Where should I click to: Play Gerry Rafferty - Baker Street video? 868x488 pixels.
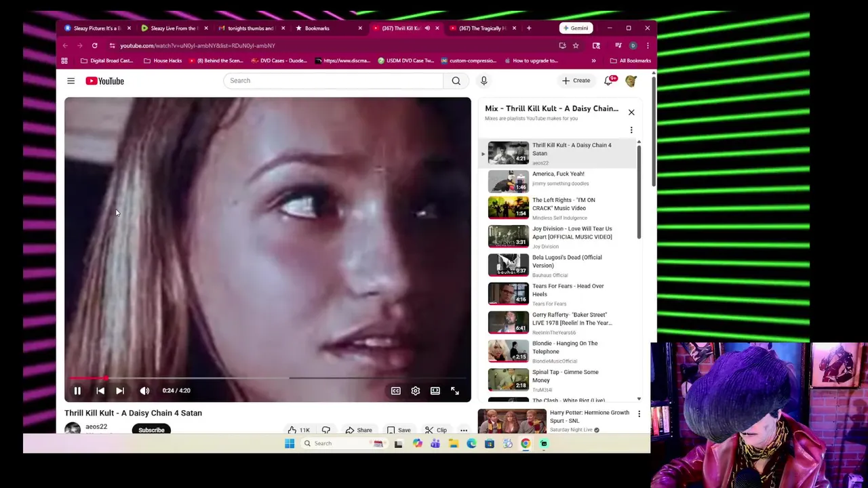point(559,323)
